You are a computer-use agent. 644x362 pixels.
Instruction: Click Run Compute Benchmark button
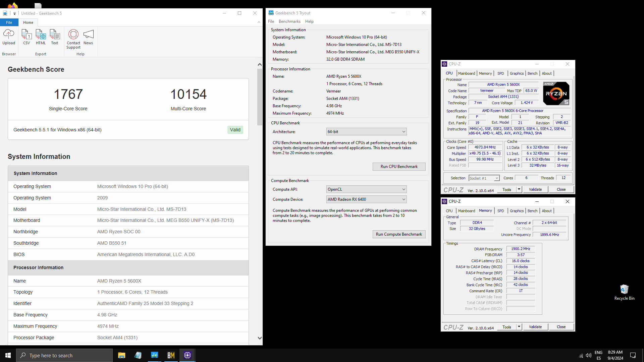(399, 234)
